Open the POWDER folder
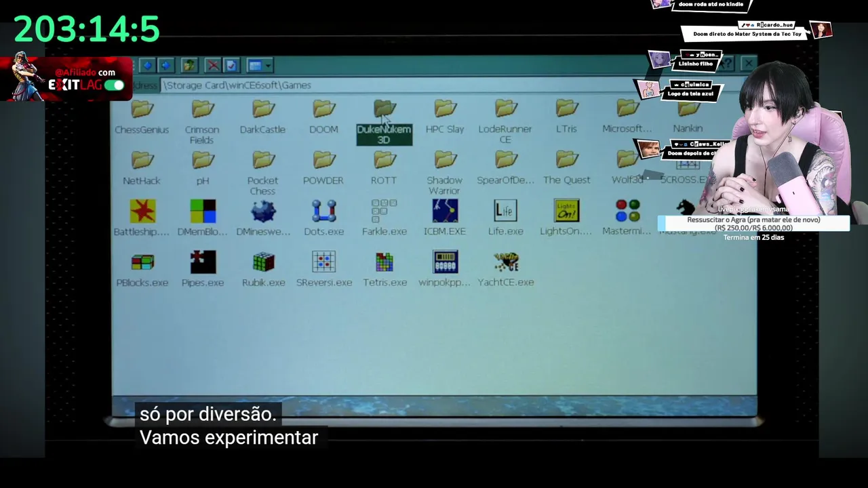This screenshot has height=488, width=868. 323,168
